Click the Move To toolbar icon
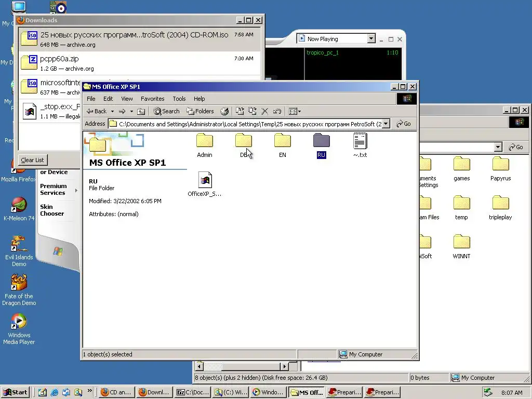 [x=240, y=111]
